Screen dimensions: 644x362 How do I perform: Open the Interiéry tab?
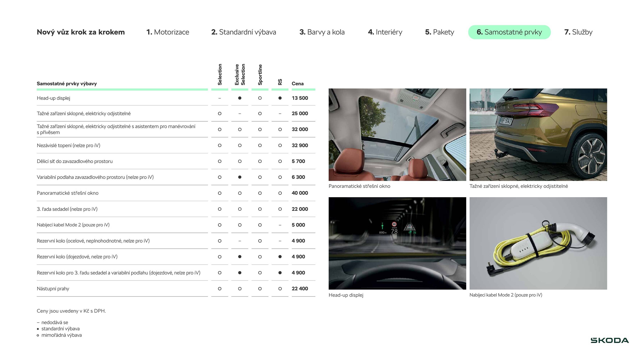[x=385, y=32]
